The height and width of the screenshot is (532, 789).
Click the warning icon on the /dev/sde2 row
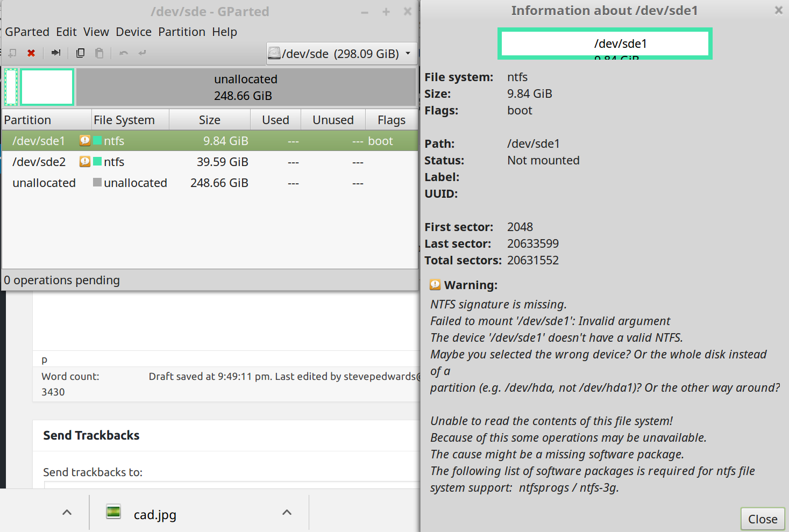point(84,162)
